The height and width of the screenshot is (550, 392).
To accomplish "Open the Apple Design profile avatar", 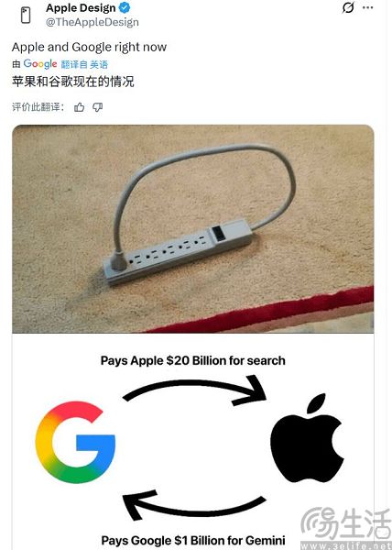I will 26,16.
